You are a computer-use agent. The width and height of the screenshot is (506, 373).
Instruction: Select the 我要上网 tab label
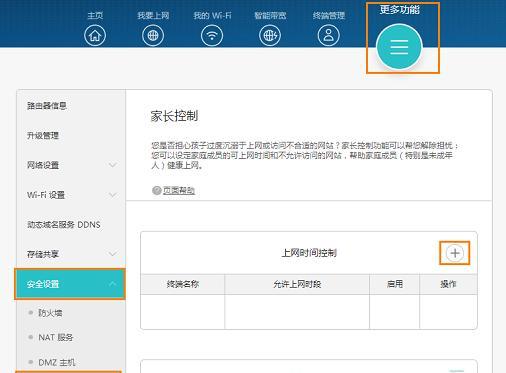(153, 15)
